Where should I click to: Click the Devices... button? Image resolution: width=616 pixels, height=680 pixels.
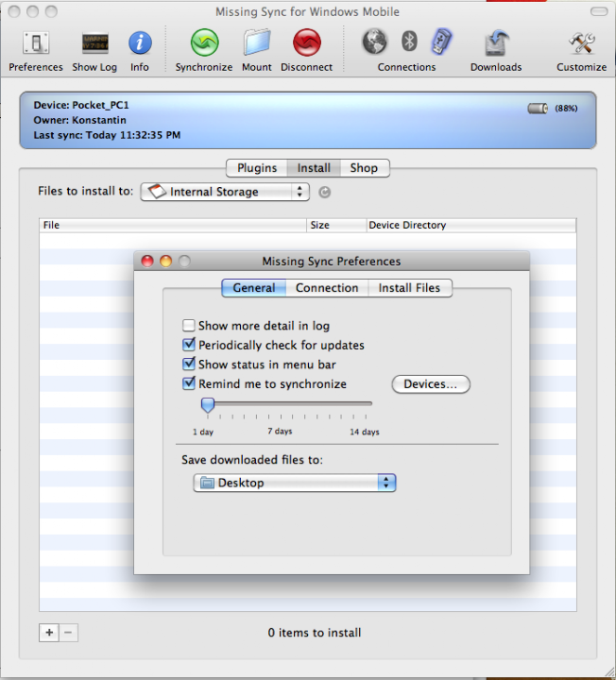pos(431,384)
